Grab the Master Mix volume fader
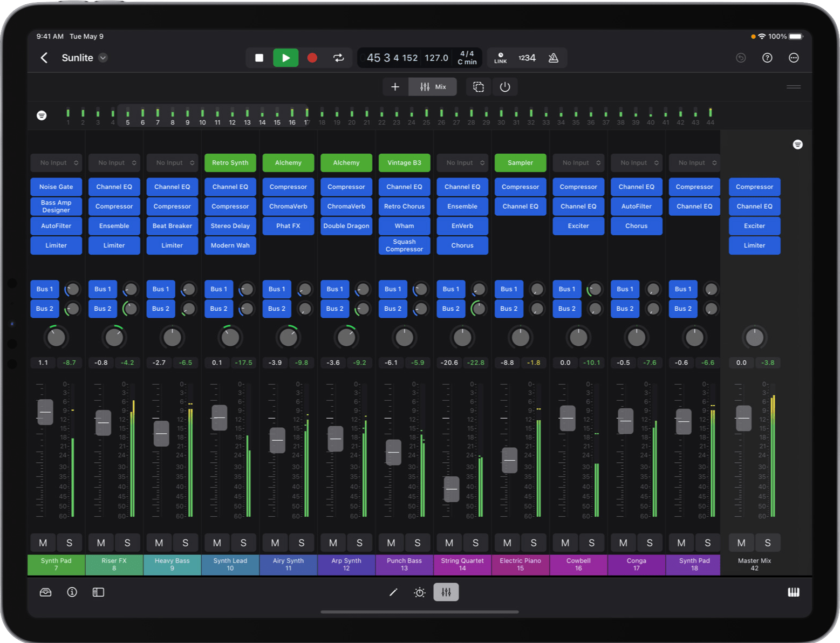Viewport: 840px width, 643px height. [743, 418]
